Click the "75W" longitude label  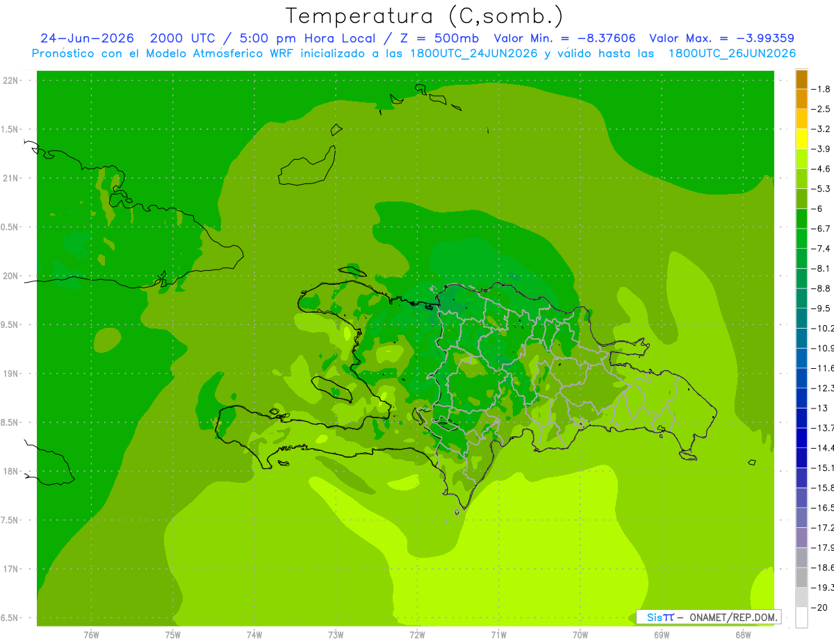coord(172,635)
